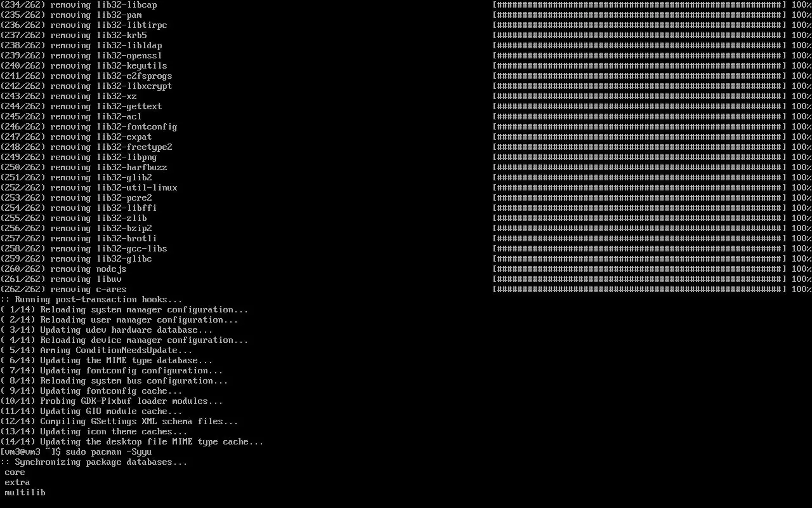Select the 'core' database entry
812x508 pixels.
(x=15, y=472)
